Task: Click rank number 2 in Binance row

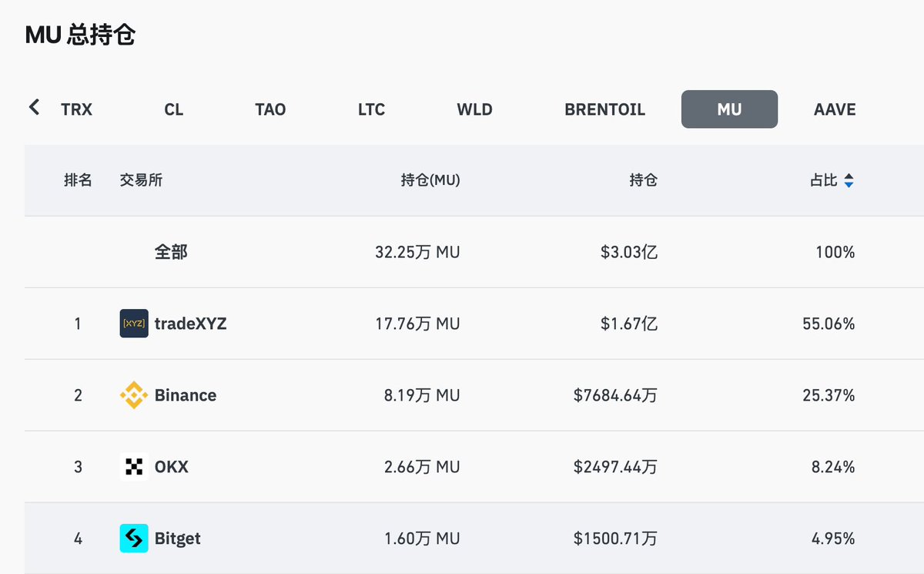Action: pyautogui.click(x=78, y=395)
